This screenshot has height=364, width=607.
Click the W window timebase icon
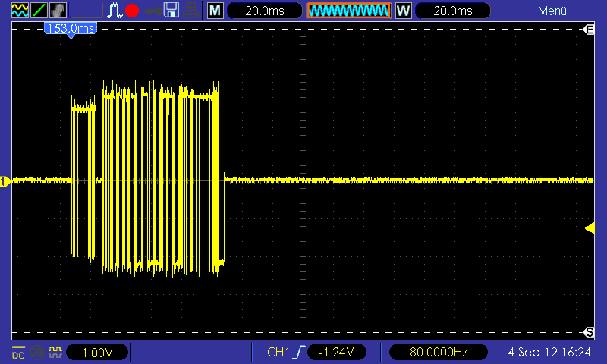404,11
